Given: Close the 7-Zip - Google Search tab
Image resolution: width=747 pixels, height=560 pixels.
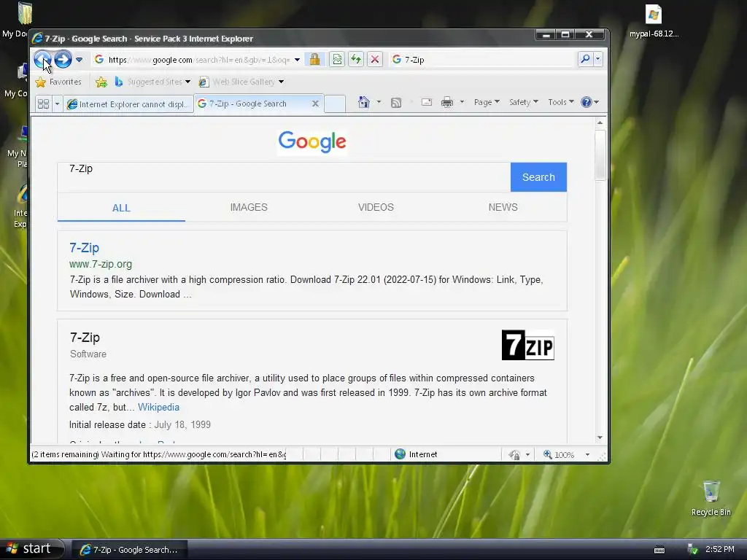Looking at the screenshot, I should [315, 104].
